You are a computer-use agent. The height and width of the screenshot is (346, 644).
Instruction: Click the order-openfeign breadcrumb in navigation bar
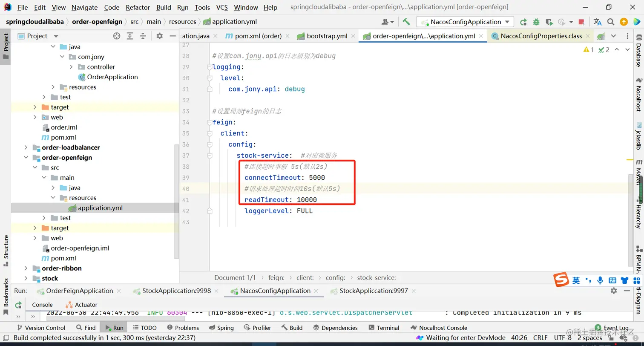point(97,22)
